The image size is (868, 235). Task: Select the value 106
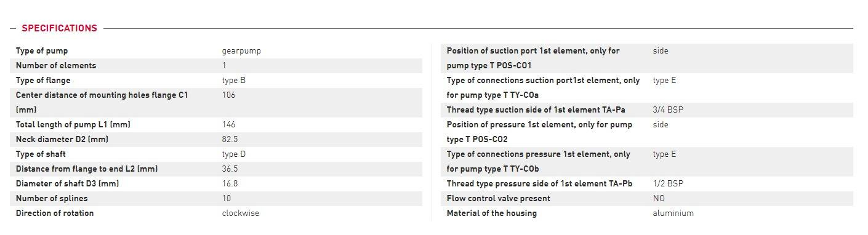[228, 95]
